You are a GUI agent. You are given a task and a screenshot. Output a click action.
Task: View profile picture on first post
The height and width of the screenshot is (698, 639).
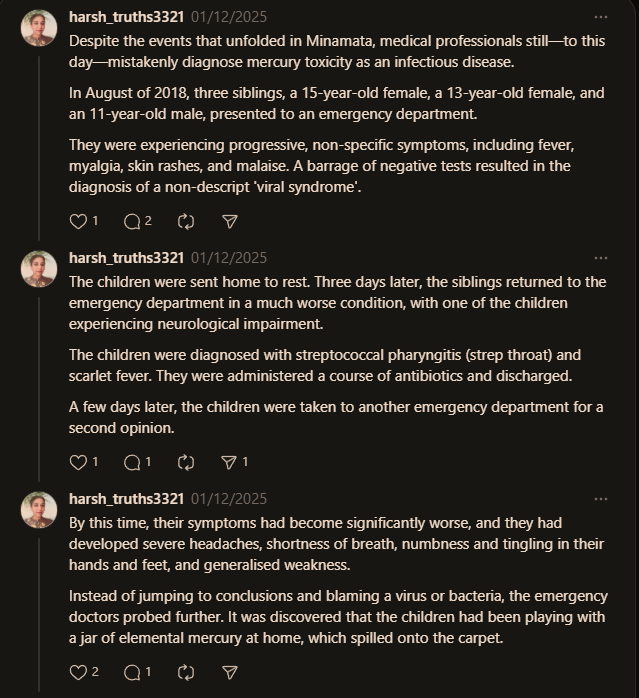39,28
